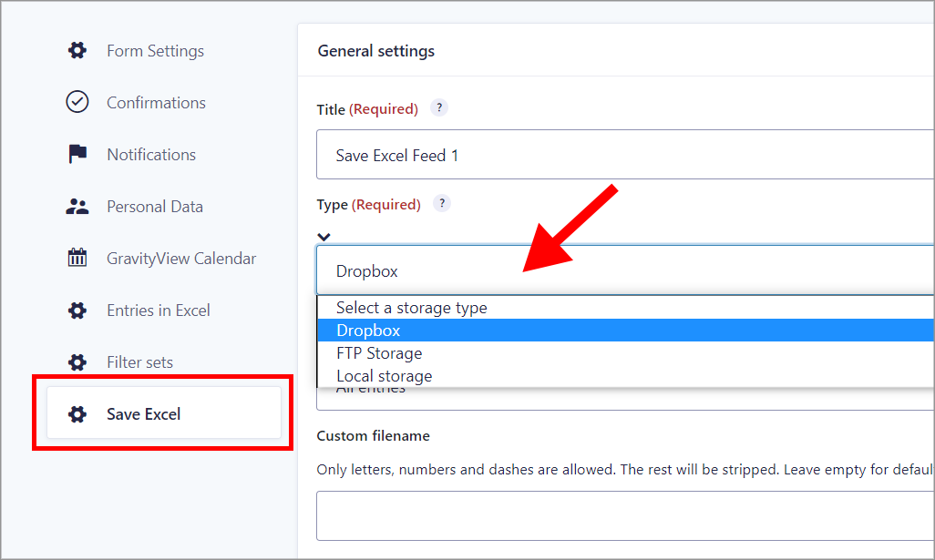
Task: Click the 'Title (Required)' label
Action: click(x=367, y=109)
